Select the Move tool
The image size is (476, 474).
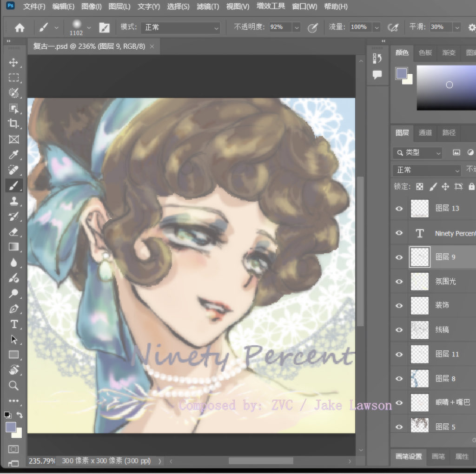tap(13, 63)
